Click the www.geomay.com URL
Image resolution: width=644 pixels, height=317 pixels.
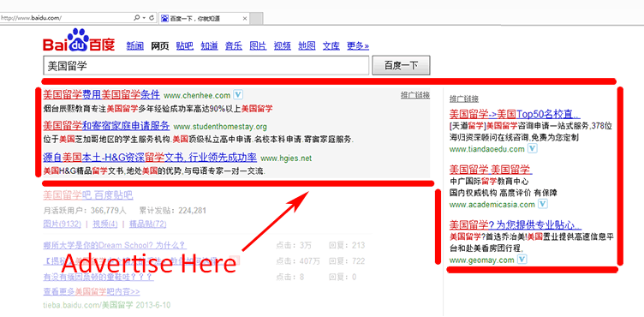pyautogui.click(x=482, y=260)
